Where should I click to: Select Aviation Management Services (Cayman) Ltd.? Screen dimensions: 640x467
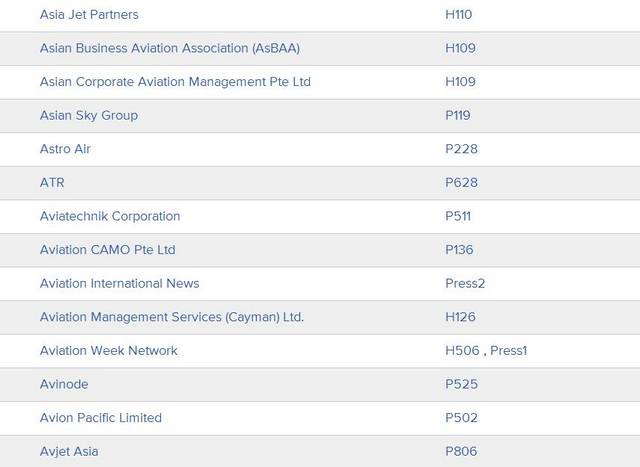tap(171, 317)
